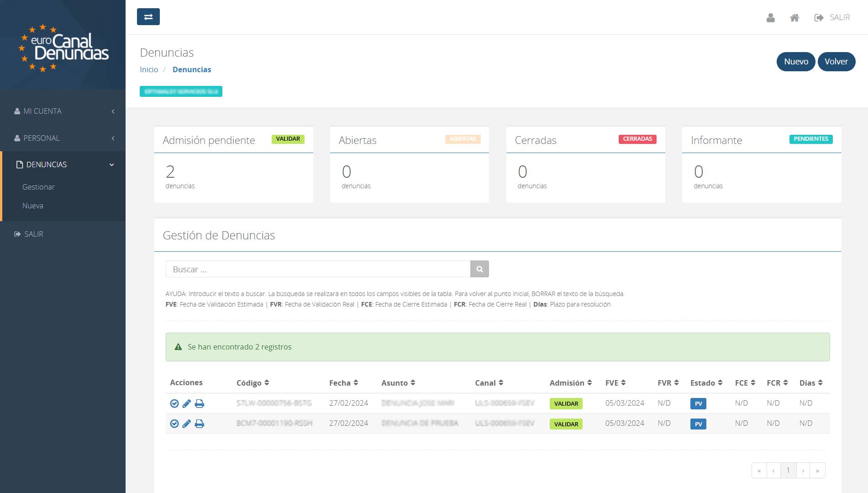Viewport: 868px width, 493px height.
Task: Click VALIDAR badge on Admisión pendiente card
Action: pos(288,139)
